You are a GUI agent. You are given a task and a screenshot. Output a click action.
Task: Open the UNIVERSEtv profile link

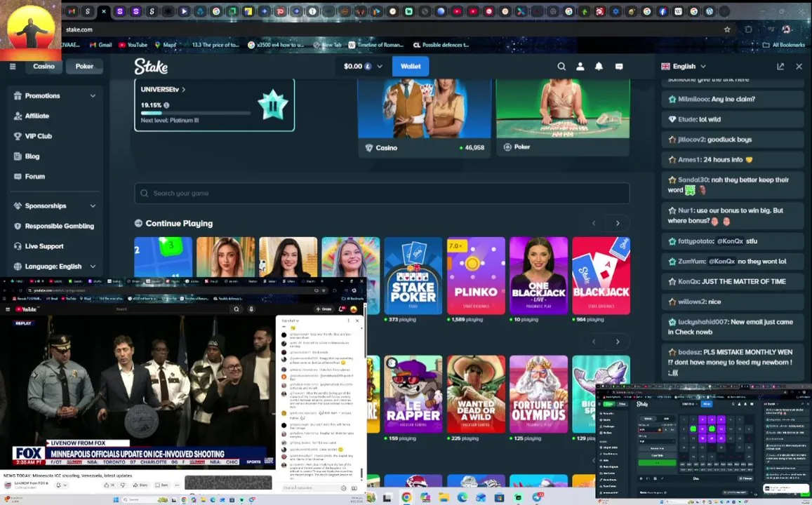163,90
